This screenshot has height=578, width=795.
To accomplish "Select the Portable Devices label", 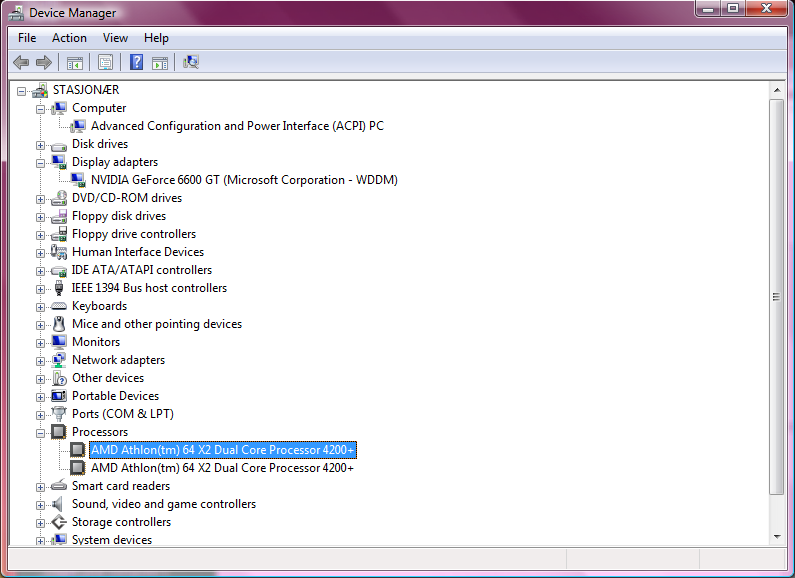I will (x=115, y=396).
